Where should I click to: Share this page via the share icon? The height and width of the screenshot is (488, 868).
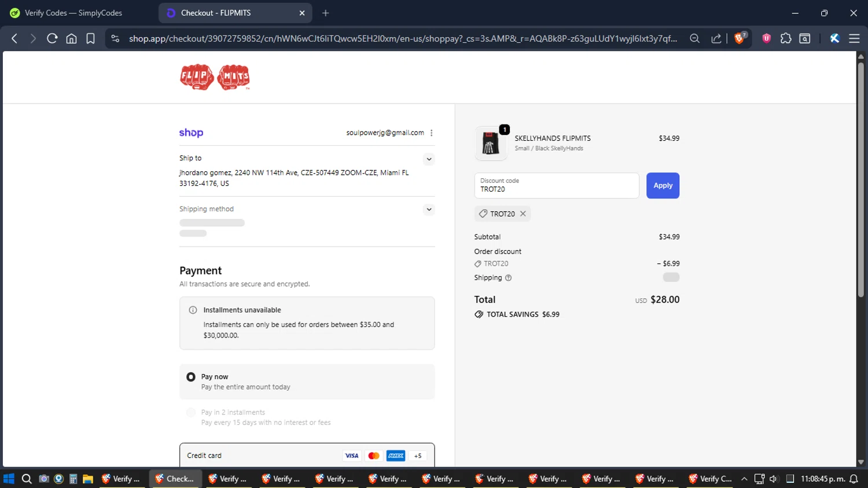point(716,38)
